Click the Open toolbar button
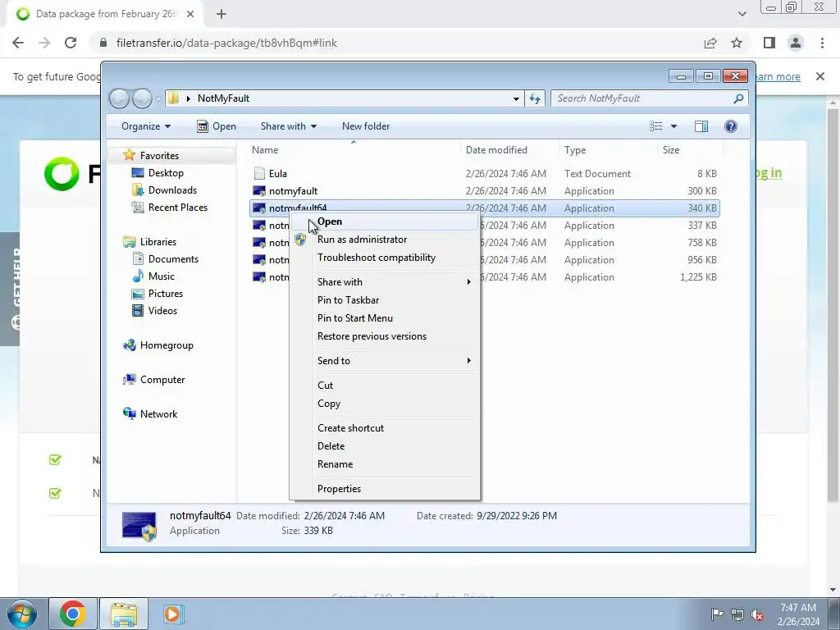The image size is (840, 630). point(217,126)
